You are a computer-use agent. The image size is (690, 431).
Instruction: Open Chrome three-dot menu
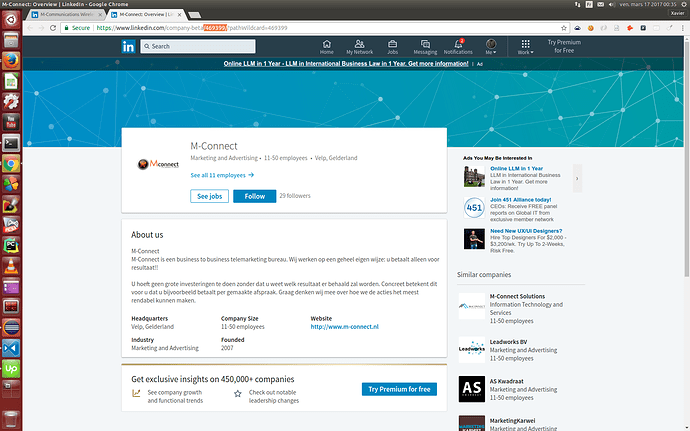683,28
